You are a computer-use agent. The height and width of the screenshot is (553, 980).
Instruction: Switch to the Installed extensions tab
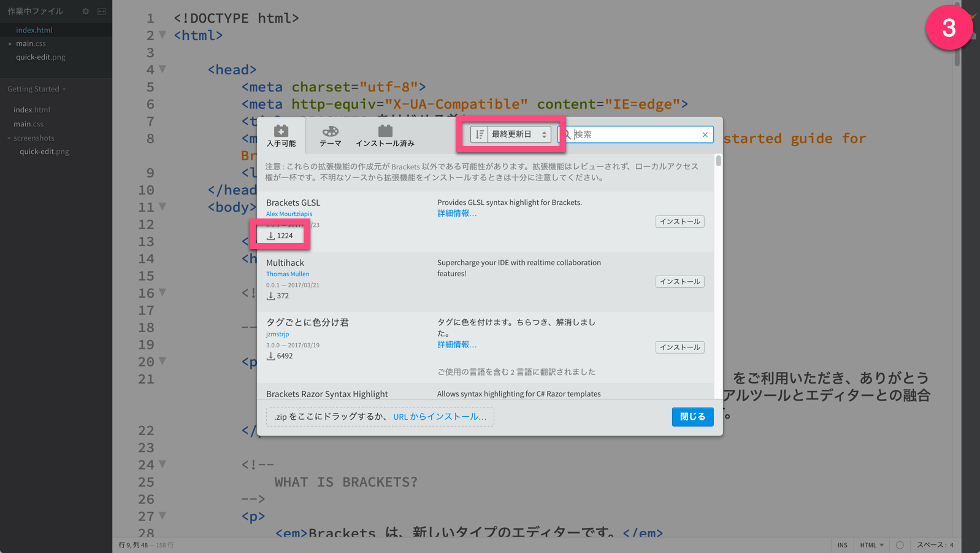pos(385,136)
